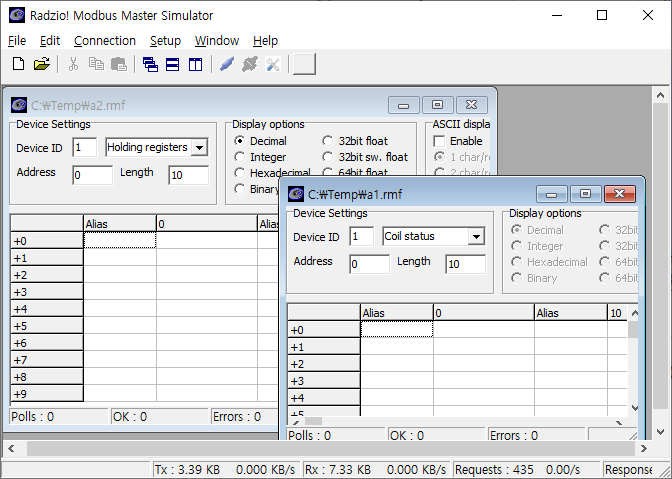Screen dimensions: 672x479
Task: Click the main application title bar icon
Action: [x=17, y=15]
